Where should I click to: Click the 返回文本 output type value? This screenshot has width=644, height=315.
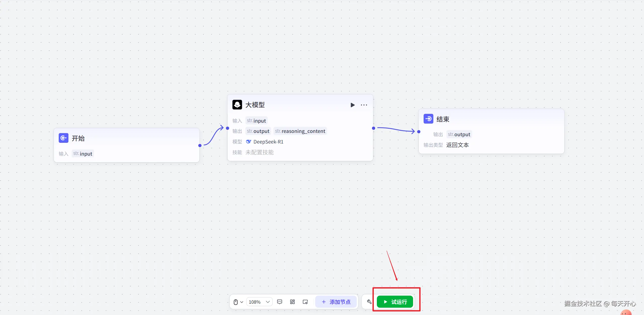(457, 145)
